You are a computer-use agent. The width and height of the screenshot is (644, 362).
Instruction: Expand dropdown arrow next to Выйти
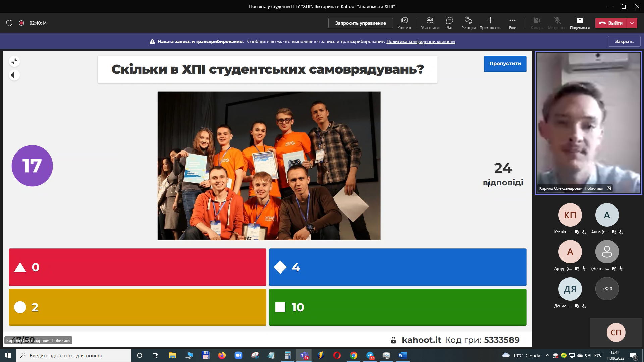pyautogui.click(x=632, y=23)
